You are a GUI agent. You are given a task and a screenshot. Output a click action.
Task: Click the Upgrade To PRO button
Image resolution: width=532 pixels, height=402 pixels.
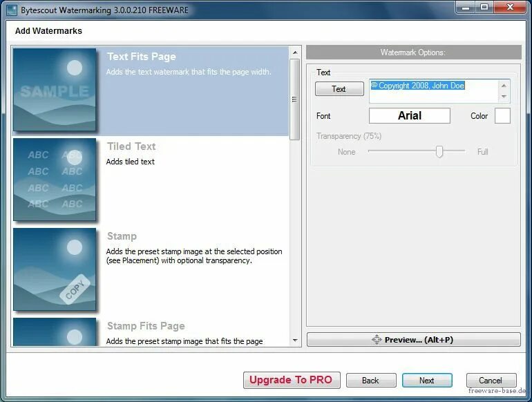[292, 380]
